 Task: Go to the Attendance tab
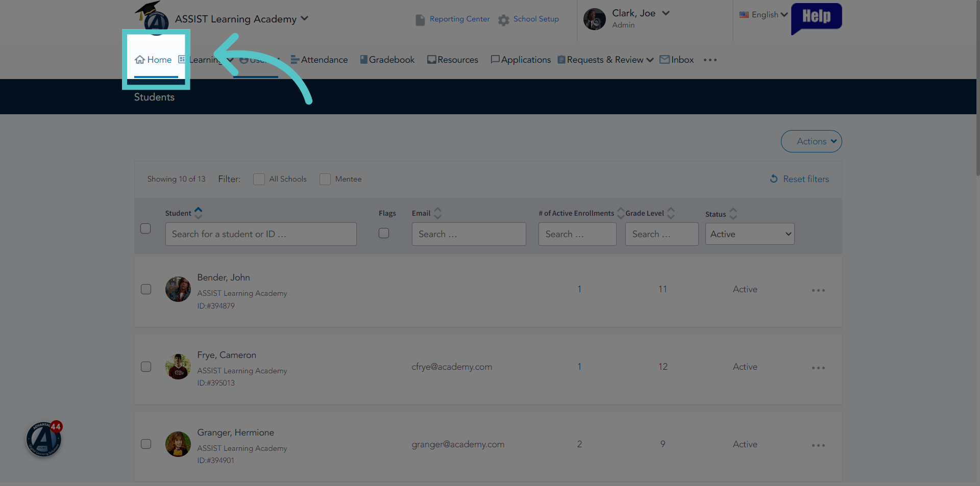click(320, 60)
